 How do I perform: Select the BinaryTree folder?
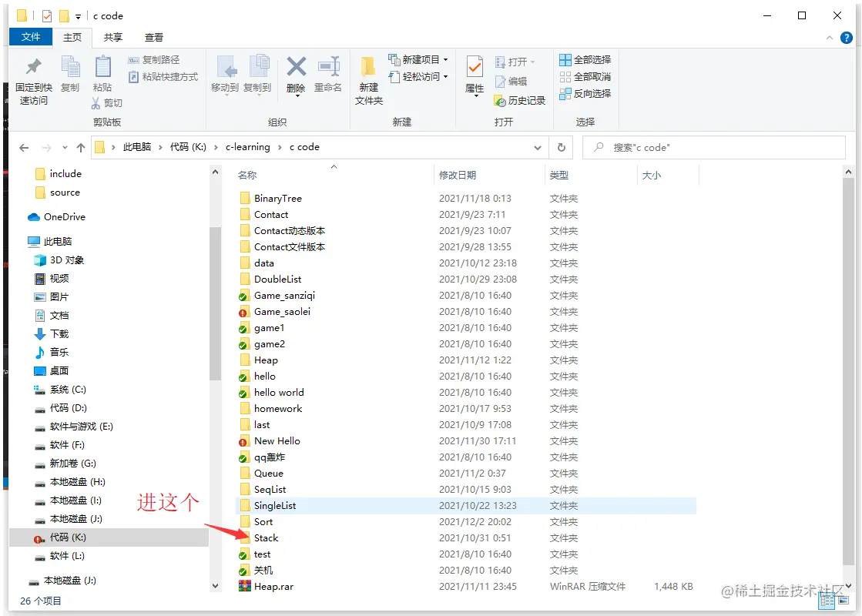(x=270, y=199)
